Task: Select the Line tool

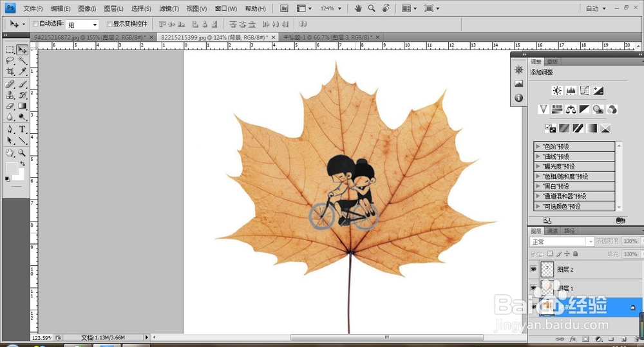Action: (x=22, y=140)
